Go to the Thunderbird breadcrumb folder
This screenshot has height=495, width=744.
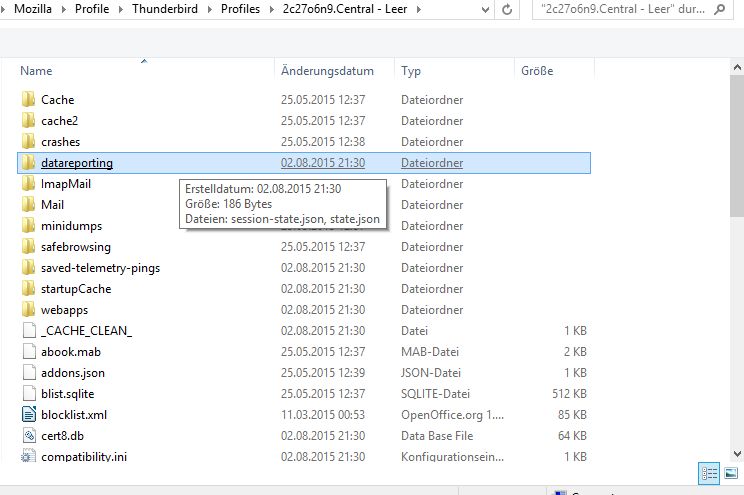(165, 9)
